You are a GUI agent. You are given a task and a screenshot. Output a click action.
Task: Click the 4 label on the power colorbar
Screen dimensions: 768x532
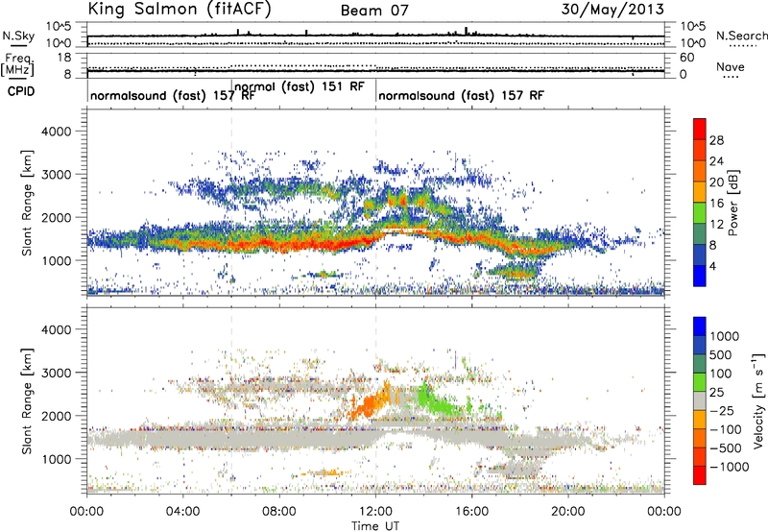point(713,267)
